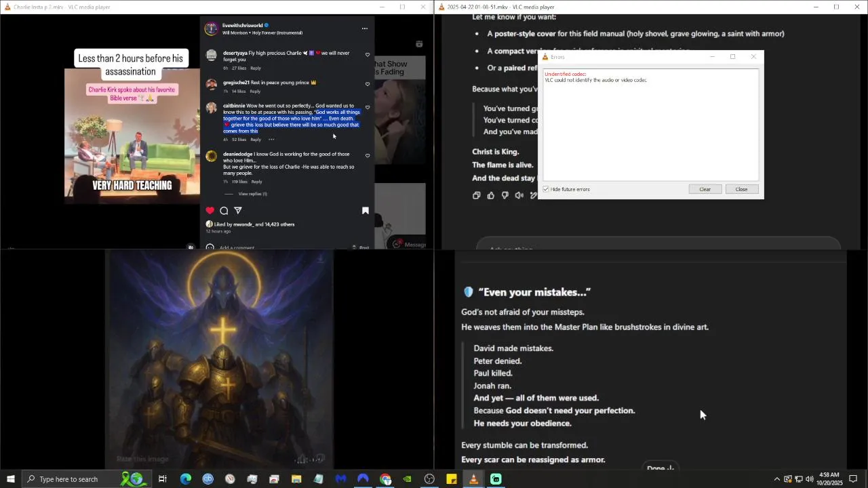Screen dimensions: 868x488
Task: Like caitbinnie's comment with its heart
Action: tap(368, 107)
